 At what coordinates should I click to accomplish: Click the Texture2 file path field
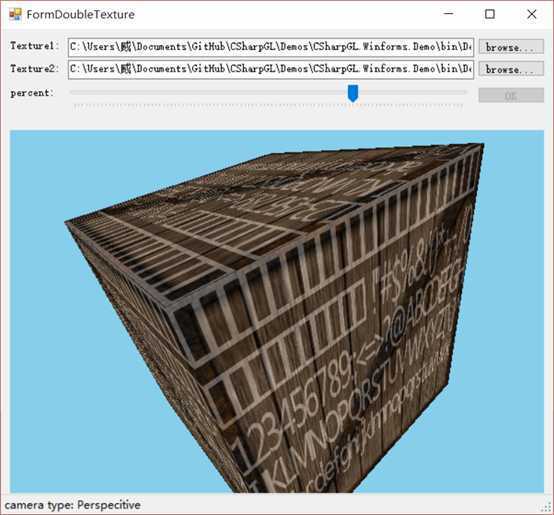tap(271, 69)
